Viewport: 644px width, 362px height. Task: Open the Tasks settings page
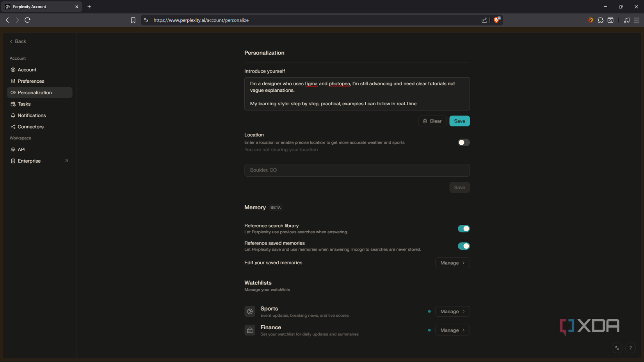[39, 104]
